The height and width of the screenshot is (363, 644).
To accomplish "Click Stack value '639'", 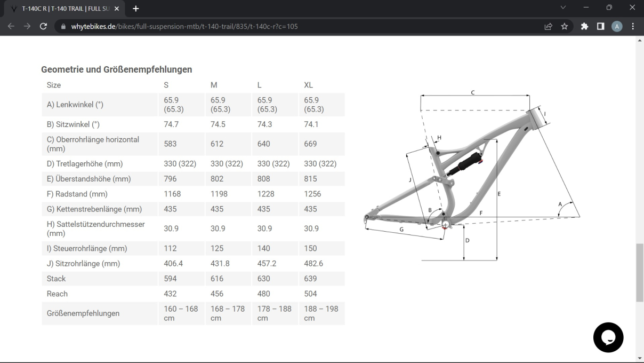I will point(310,279).
